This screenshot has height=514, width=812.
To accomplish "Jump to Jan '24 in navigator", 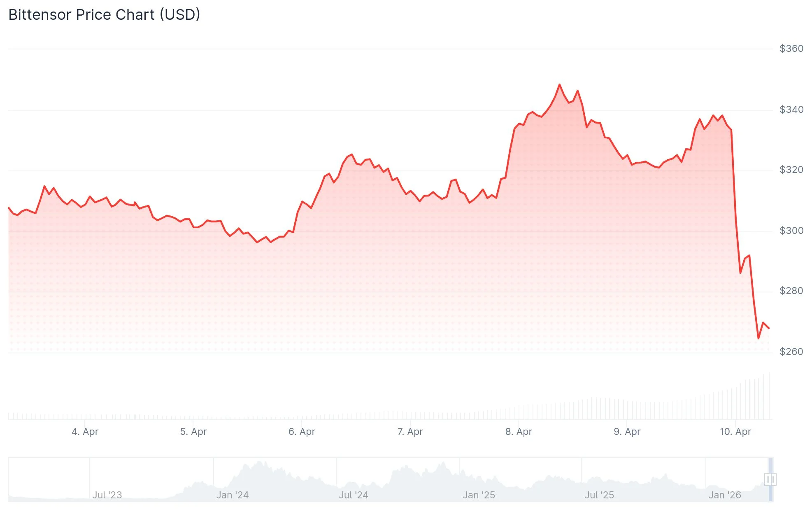I will [233, 495].
